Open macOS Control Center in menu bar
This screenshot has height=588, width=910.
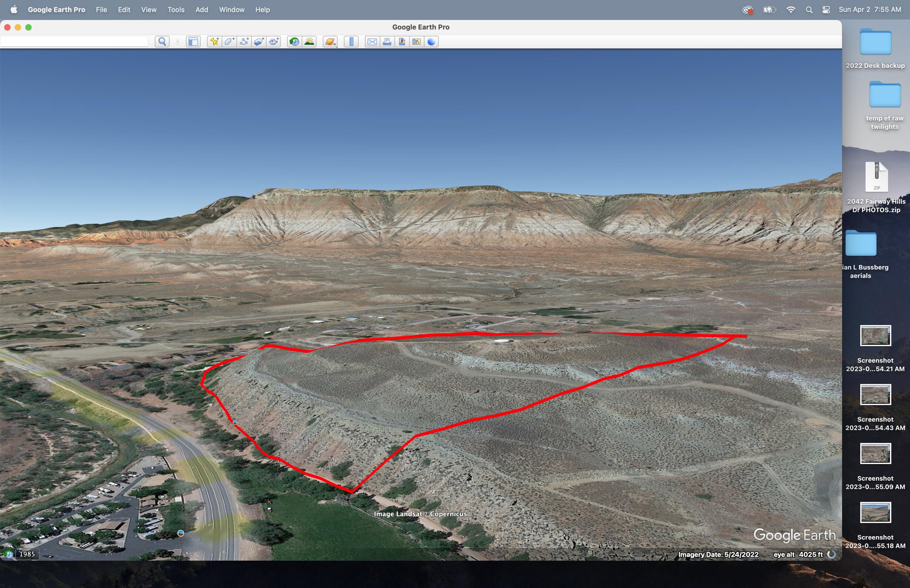coord(826,9)
